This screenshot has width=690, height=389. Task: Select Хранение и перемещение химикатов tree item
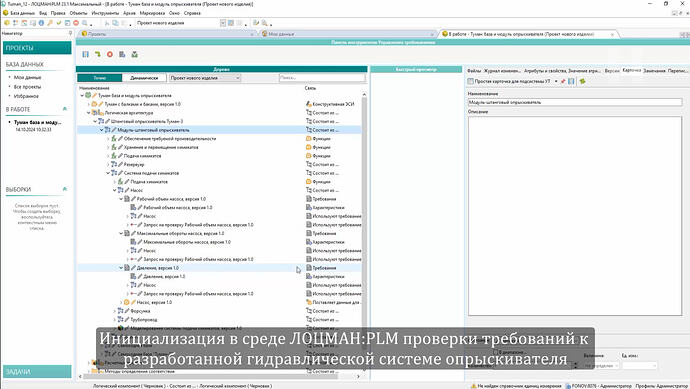[x=161, y=147]
